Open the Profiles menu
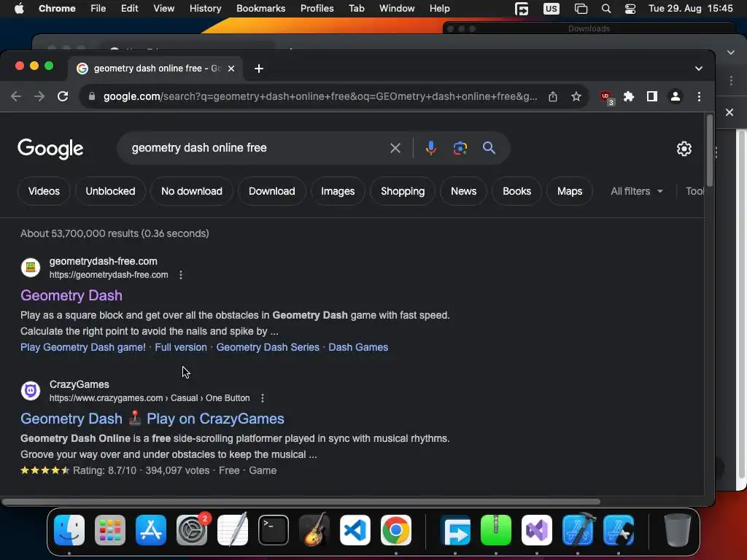747x560 pixels. coord(317,9)
